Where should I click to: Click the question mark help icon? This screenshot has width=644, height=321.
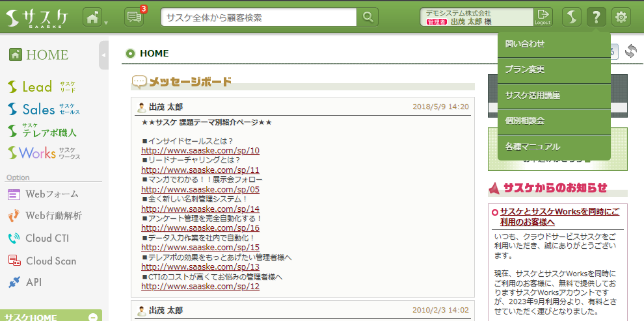click(596, 18)
